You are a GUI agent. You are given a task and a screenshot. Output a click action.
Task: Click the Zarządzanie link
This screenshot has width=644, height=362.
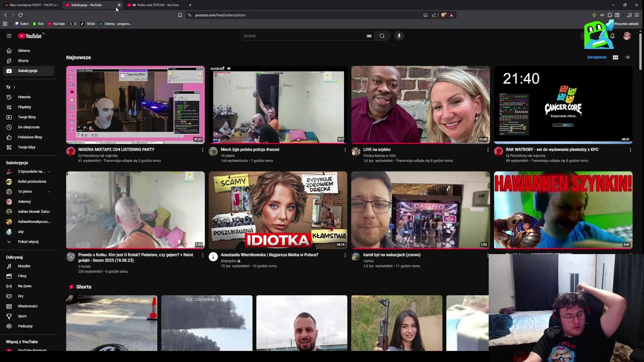pos(597,57)
